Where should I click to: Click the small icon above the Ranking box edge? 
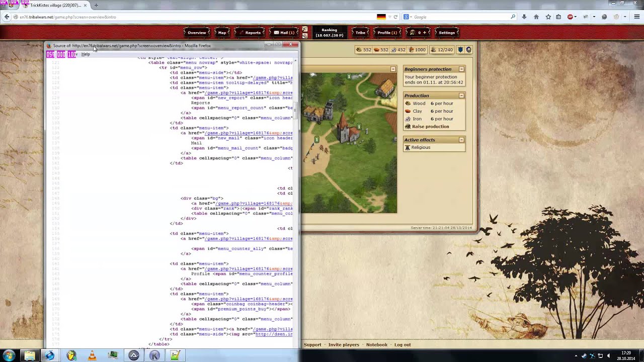tap(304, 30)
